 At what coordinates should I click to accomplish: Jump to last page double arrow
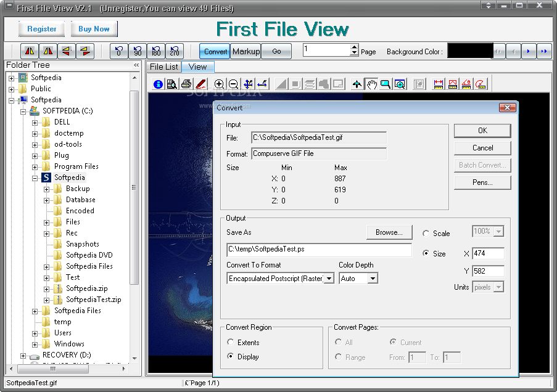pos(544,52)
